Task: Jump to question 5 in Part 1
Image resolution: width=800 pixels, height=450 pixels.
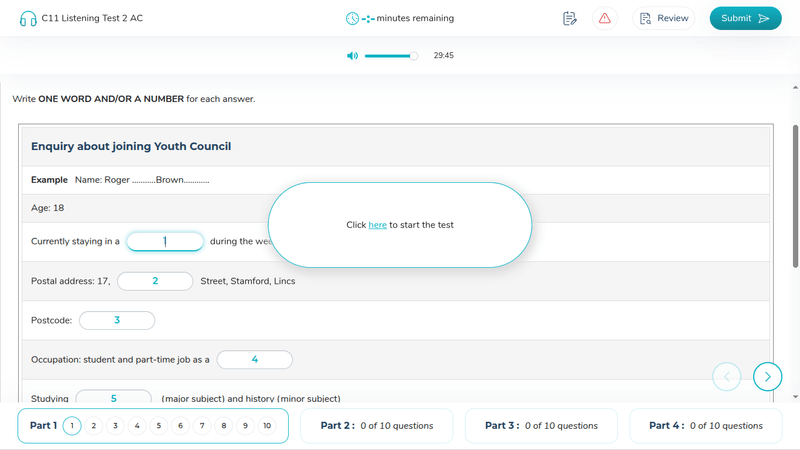Action: (x=159, y=426)
